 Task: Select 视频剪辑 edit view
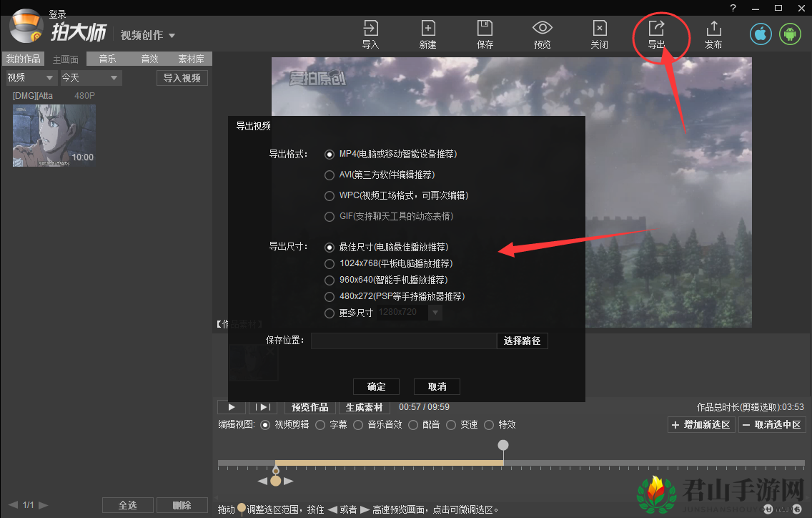point(265,425)
